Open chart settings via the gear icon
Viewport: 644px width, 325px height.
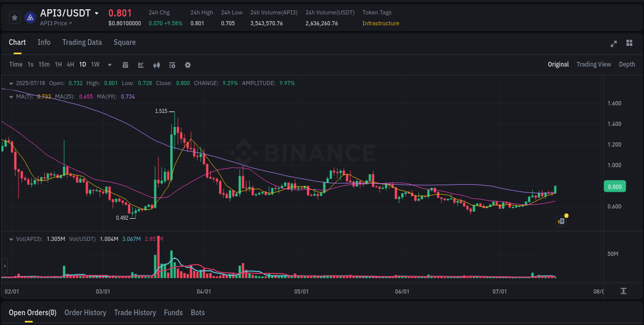coord(187,64)
